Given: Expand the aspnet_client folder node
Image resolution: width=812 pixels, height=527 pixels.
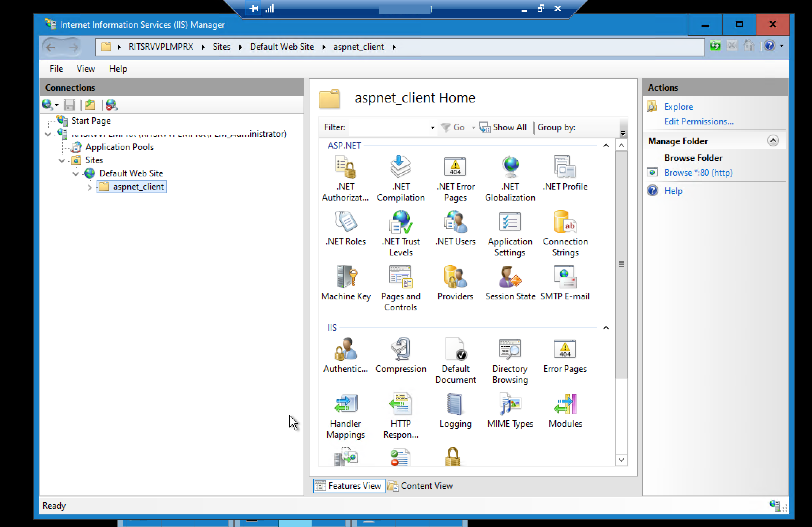Looking at the screenshot, I should click(x=90, y=187).
